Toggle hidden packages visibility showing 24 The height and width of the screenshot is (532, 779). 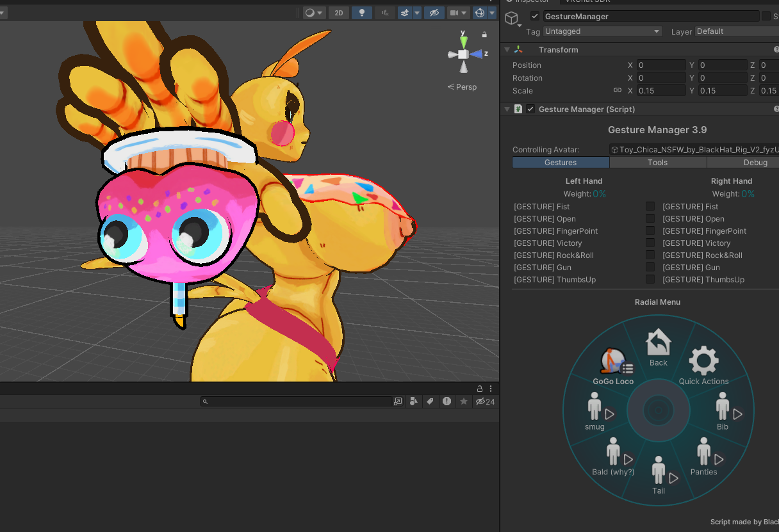(x=485, y=401)
